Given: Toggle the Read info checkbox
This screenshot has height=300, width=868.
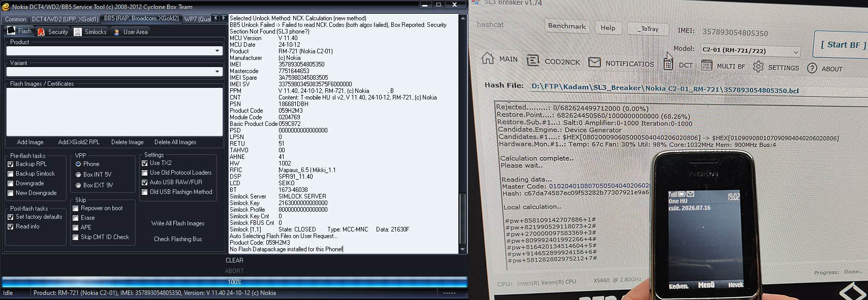Looking at the screenshot, I should coord(10,226).
